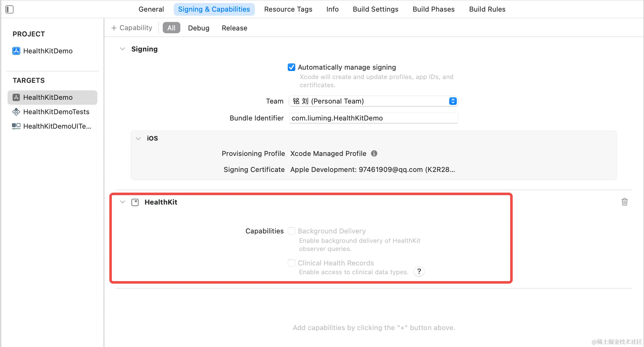Switch to the Build Settings tab

point(375,9)
